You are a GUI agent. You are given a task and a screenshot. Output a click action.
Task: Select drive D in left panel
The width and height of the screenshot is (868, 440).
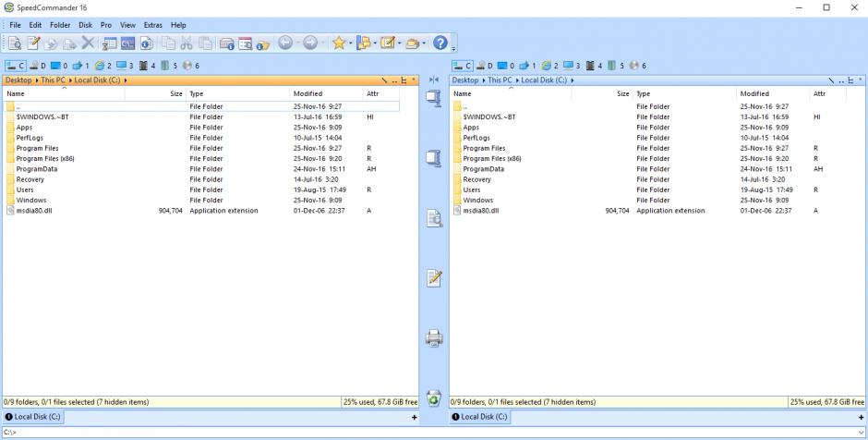(38, 66)
